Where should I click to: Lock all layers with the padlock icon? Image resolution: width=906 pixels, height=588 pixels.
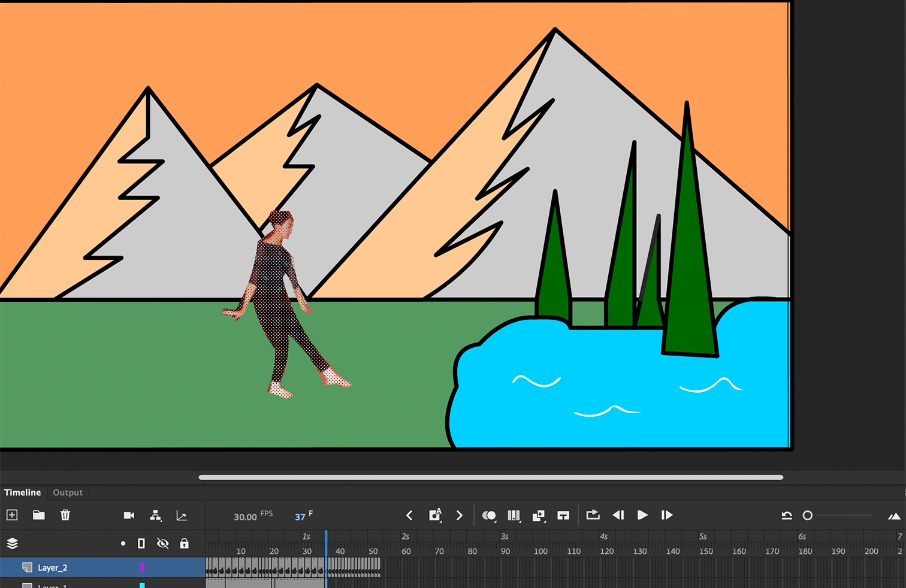point(185,544)
